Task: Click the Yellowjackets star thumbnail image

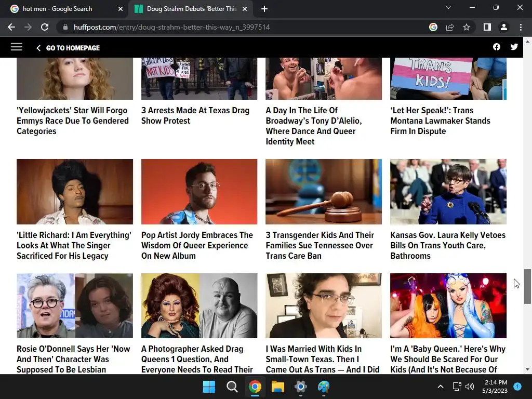Action: click(x=75, y=78)
